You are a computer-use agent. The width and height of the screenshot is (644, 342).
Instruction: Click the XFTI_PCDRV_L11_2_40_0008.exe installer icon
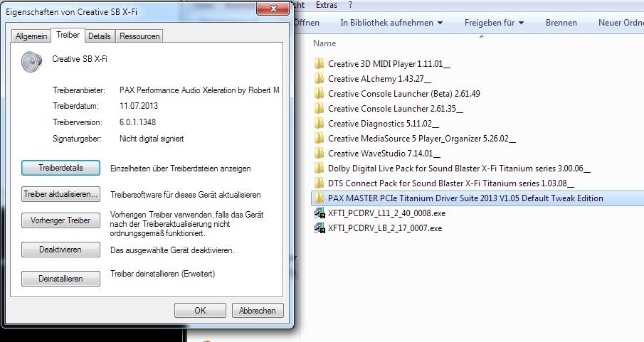(x=319, y=213)
